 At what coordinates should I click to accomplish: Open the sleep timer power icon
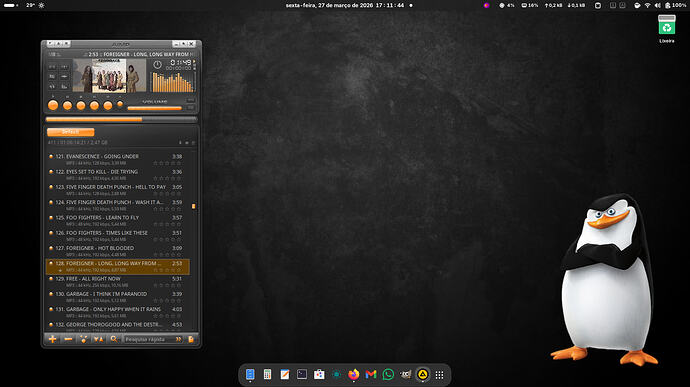(157, 65)
